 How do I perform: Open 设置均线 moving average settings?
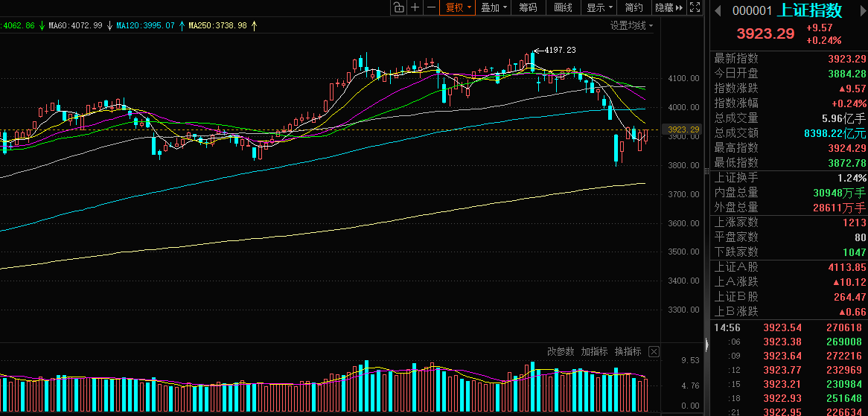click(x=631, y=25)
